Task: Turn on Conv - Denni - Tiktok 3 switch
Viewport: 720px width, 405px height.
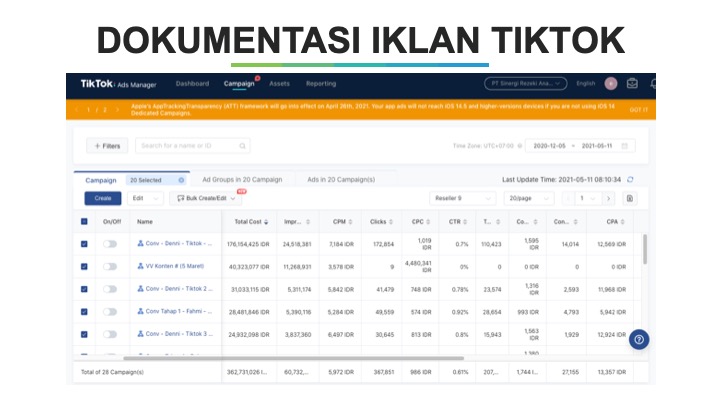Action: [x=110, y=334]
